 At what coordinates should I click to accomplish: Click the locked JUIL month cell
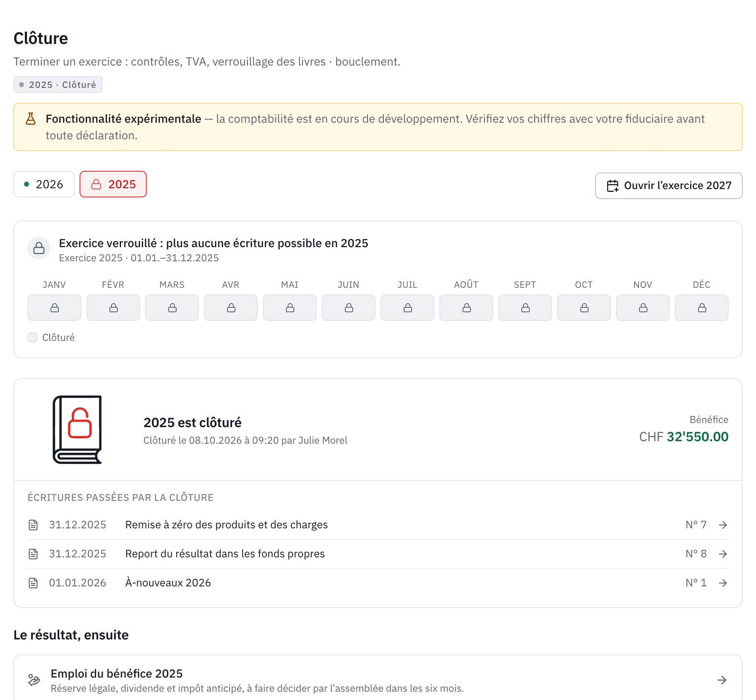point(407,308)
